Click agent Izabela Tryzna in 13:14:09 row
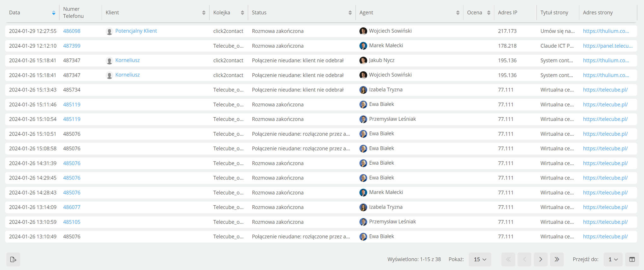Viewport: 644px width, 270px height. [x=386, y=207]
